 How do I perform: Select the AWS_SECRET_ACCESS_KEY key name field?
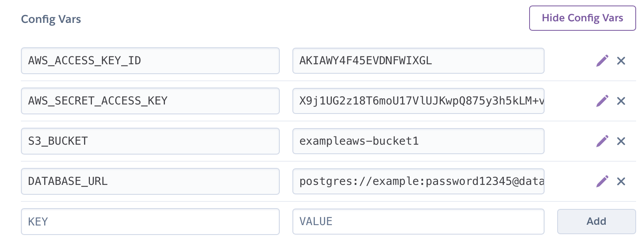[x=150, y=101]
